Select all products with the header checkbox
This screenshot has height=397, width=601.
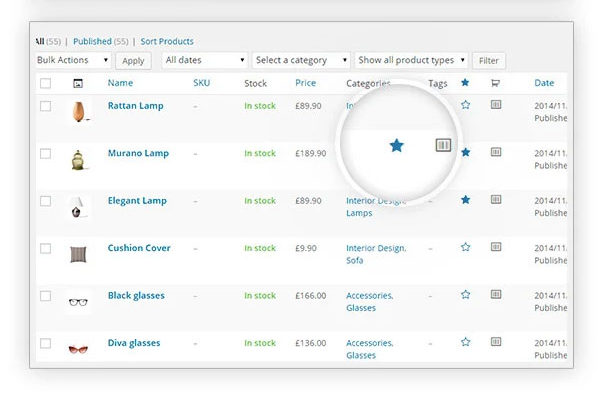(x=45, y=83)
